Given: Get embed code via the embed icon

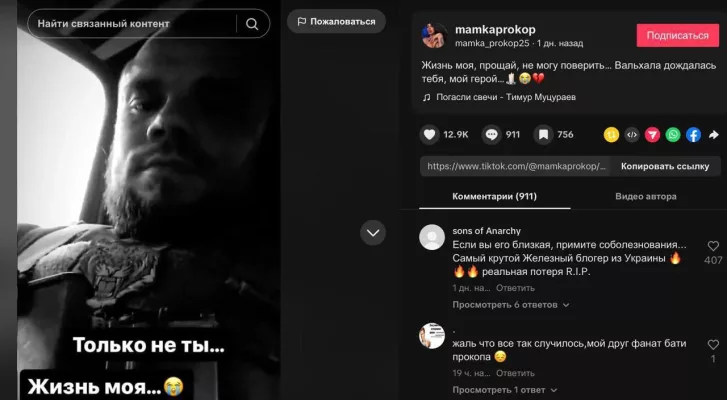Looking at the screenshot, I should (x=631, y=135).
